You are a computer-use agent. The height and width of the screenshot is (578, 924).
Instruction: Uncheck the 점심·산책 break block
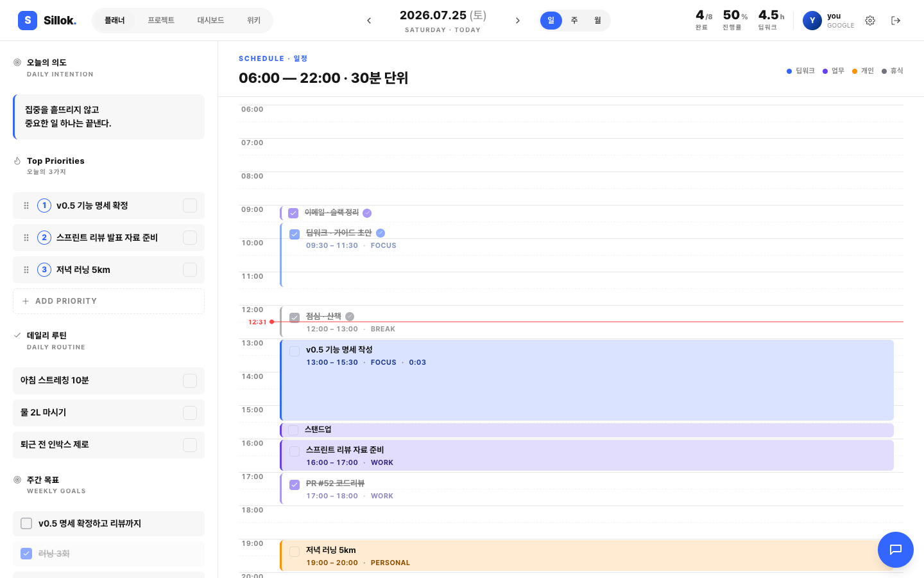pyautogui.click(x=295, y=318)
